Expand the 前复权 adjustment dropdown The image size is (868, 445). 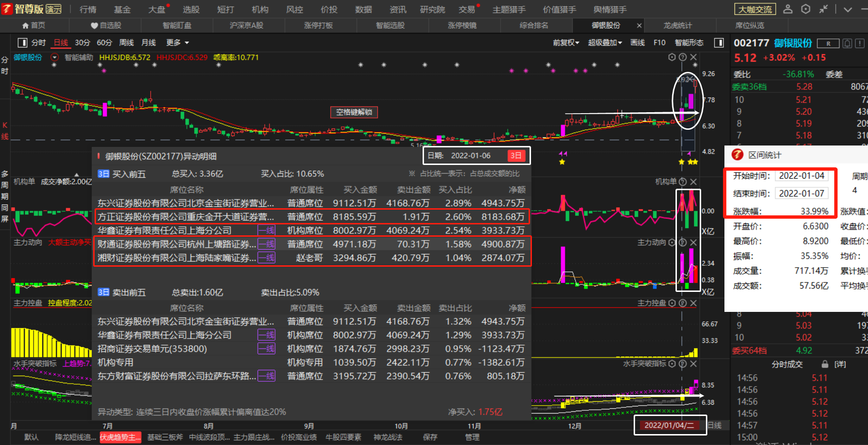pos(566,43)
